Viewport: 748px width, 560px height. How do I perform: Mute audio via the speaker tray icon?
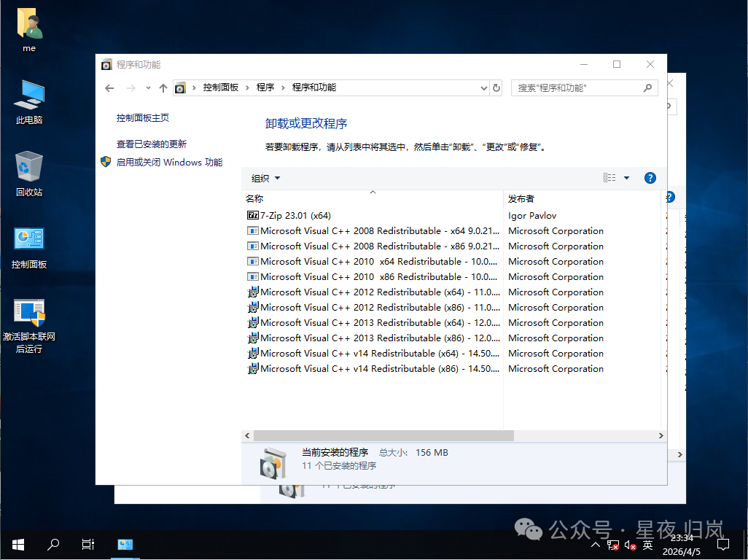pos(629,545)
